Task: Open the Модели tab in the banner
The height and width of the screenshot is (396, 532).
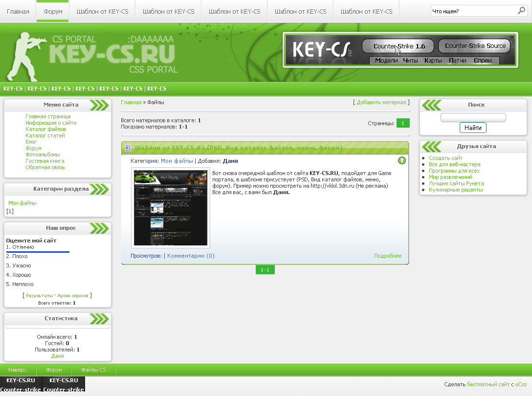Action: pyautogui.click(x=386, y=61)
